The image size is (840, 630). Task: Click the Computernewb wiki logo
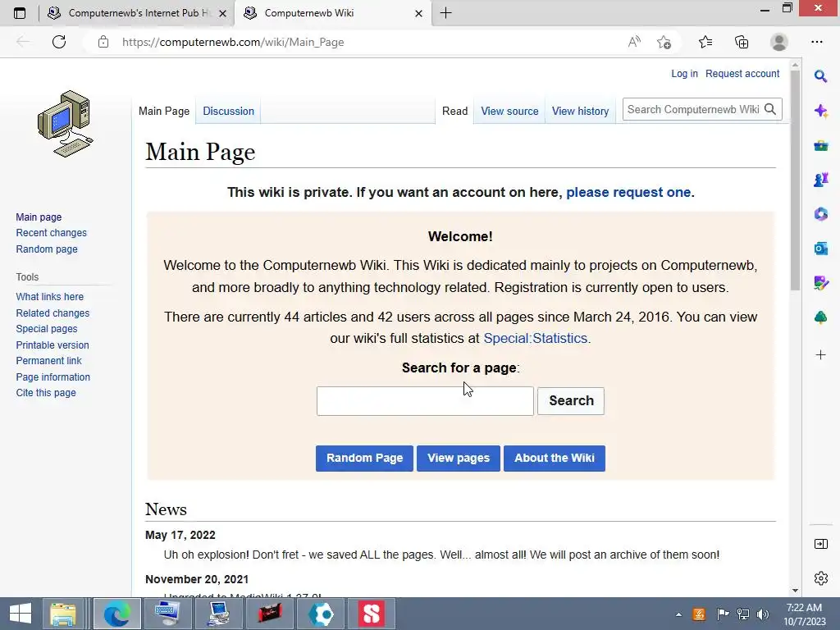click(x=66, y=124)
